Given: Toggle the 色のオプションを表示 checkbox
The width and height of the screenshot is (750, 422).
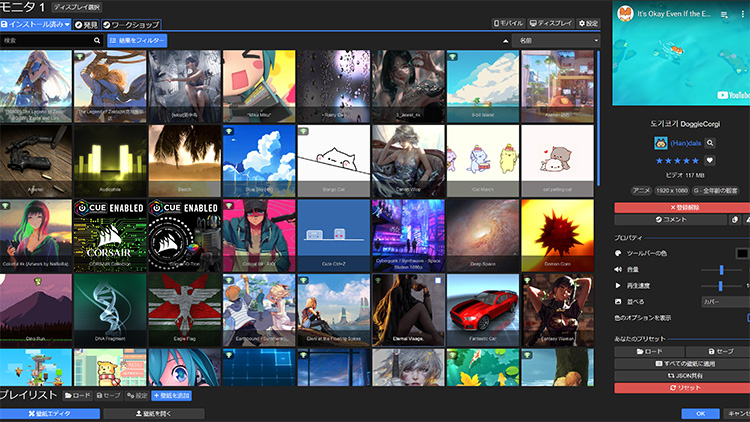Looking at the screenshot, I should (748, 318).
